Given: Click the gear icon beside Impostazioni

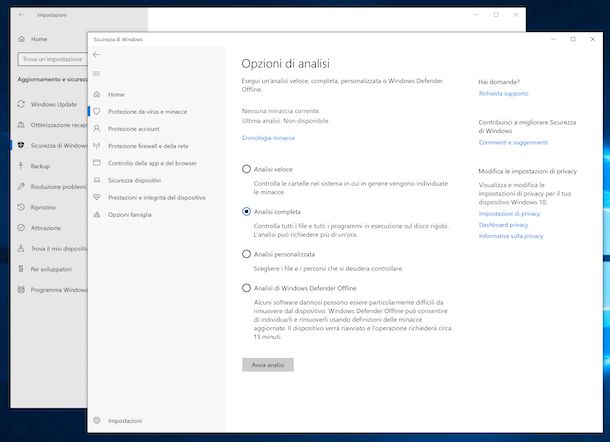Looking at the screenshot, I should coord(97,420).
